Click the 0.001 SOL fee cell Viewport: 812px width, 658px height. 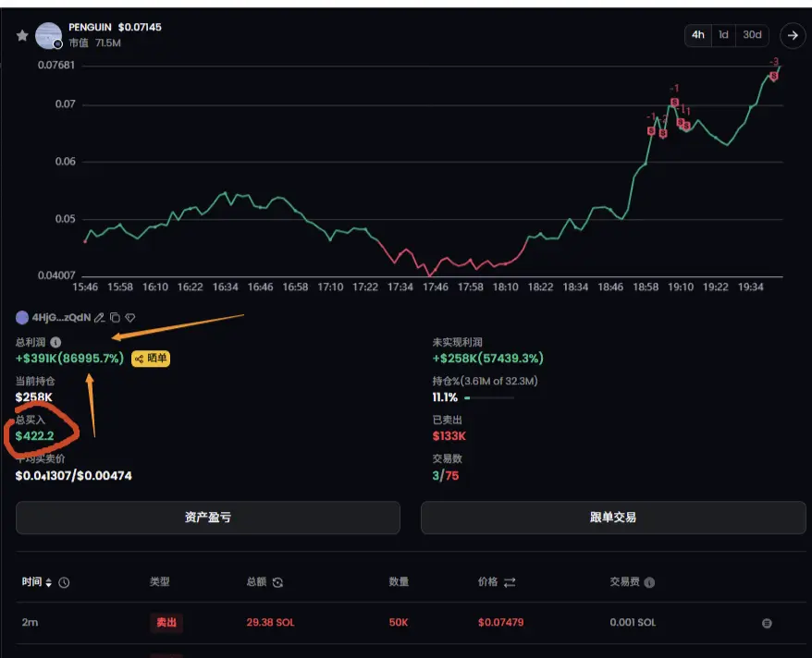click(633, 622)
